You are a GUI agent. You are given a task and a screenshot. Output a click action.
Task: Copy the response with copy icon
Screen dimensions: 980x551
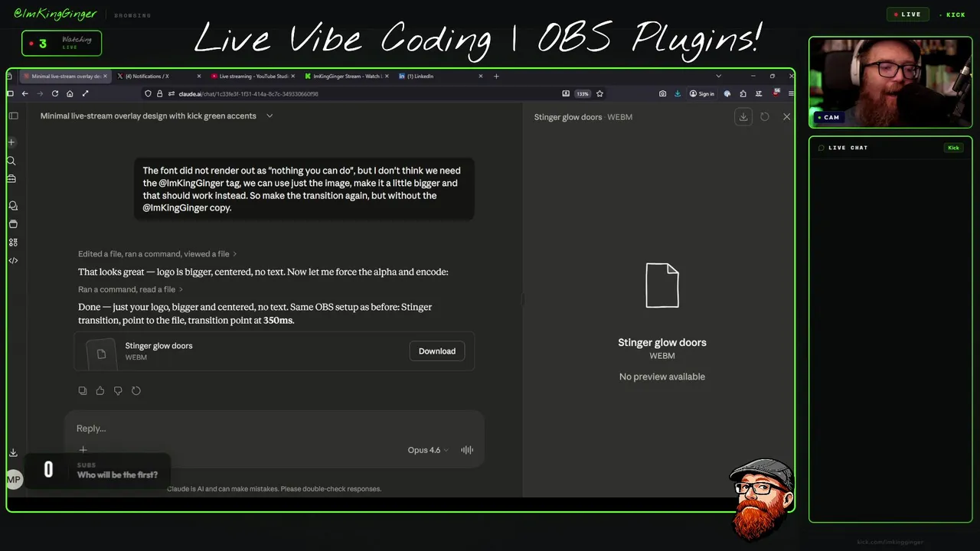(x=83, y=391)
